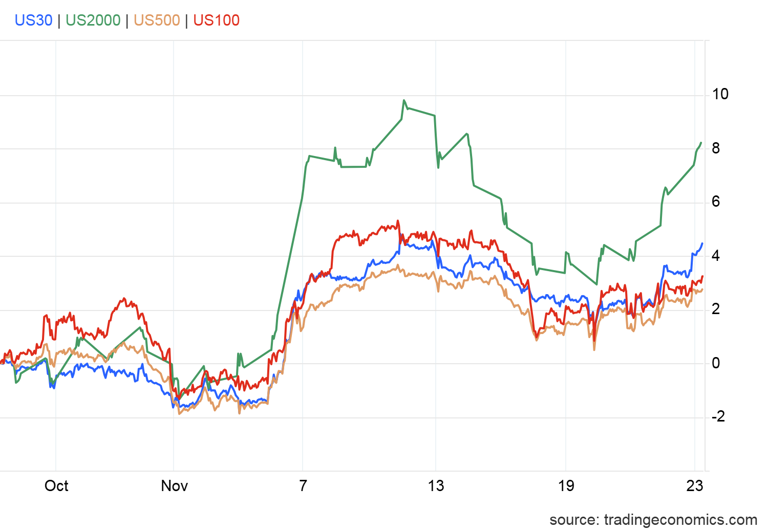
Task: Click the 10 value on the y-axis
Action: 720,94
